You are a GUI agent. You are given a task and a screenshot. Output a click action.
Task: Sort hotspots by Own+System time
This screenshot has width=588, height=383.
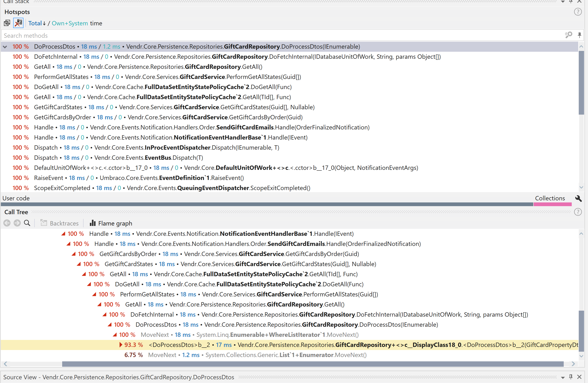pyautogui.click(x=70, y=23)
